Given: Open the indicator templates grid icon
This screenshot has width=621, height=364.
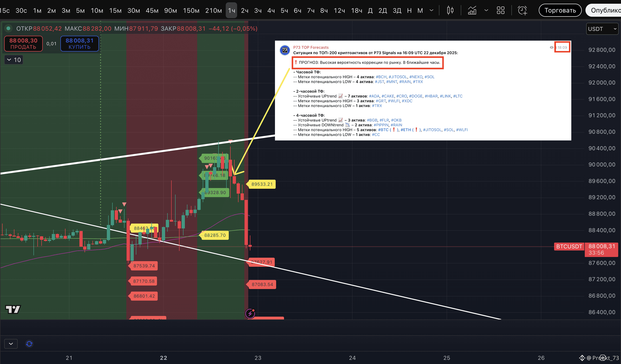Looking at the screenshot, I should tap(500, 10).
